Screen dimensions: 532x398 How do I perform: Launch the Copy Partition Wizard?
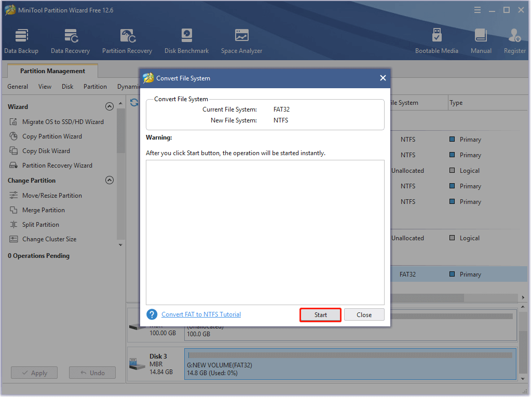[x=46, y=136]
